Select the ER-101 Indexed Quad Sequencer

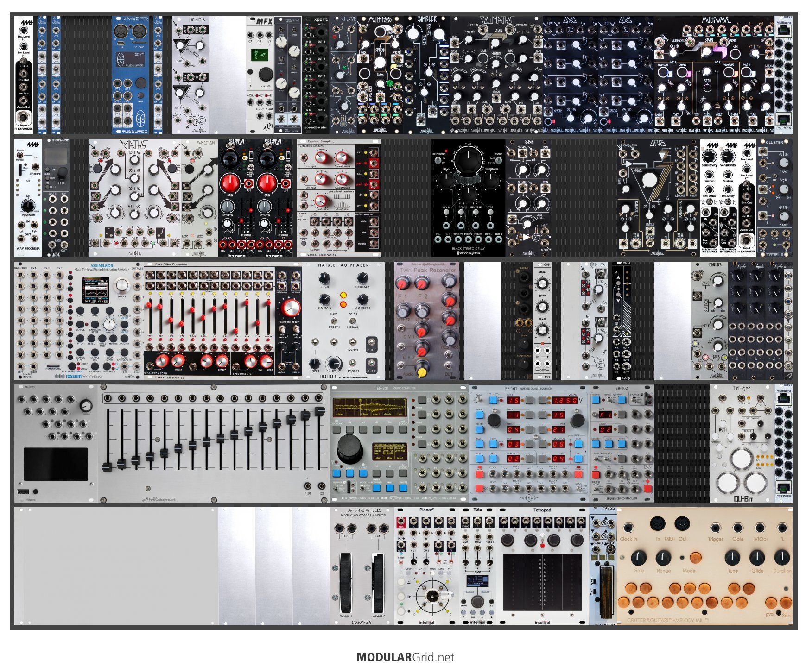pos(529,444)
